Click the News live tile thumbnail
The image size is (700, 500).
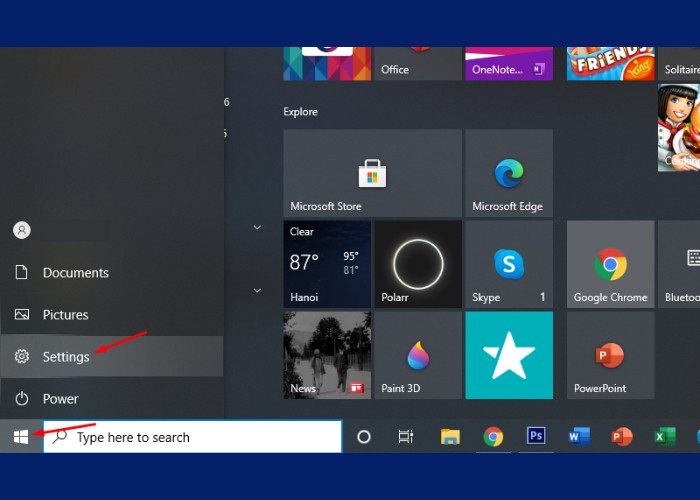pos(327,355)
